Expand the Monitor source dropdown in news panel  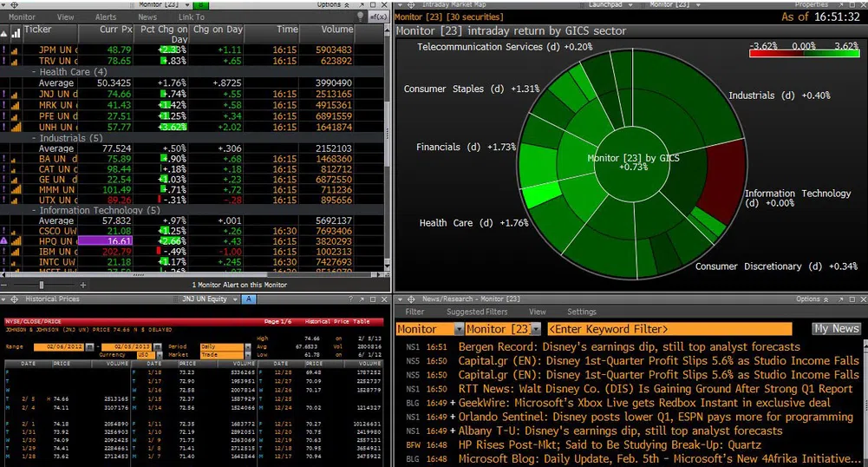pyautogui.click(x=458, y=329)
